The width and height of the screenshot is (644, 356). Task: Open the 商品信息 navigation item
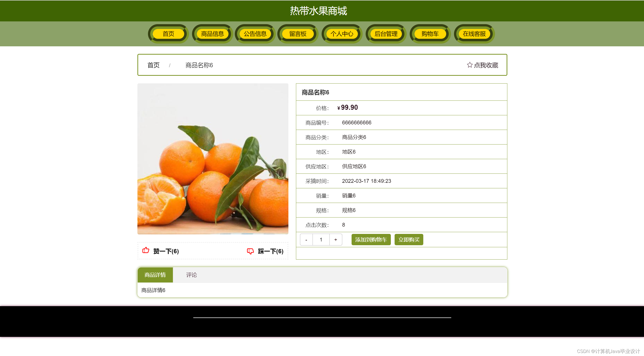[212, 34]
